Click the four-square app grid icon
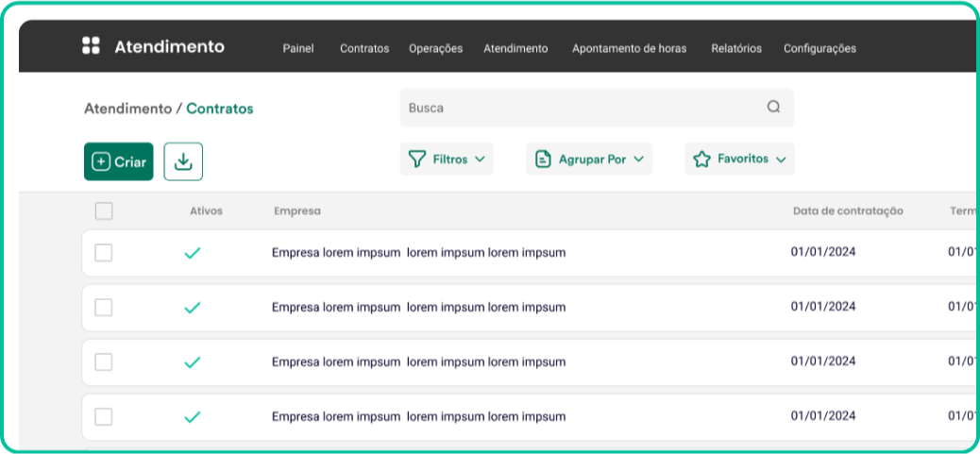980x454 pixels. pos(91,46)
